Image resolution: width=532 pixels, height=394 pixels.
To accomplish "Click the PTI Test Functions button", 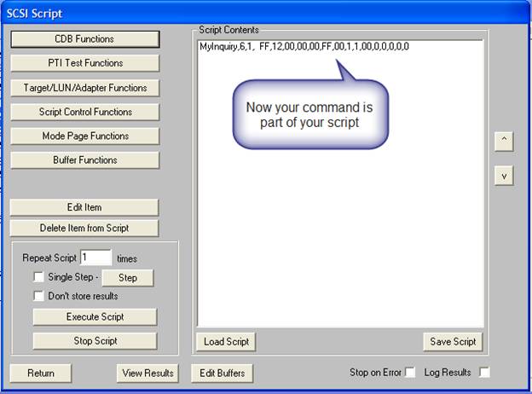I will (x=84, y=63).
